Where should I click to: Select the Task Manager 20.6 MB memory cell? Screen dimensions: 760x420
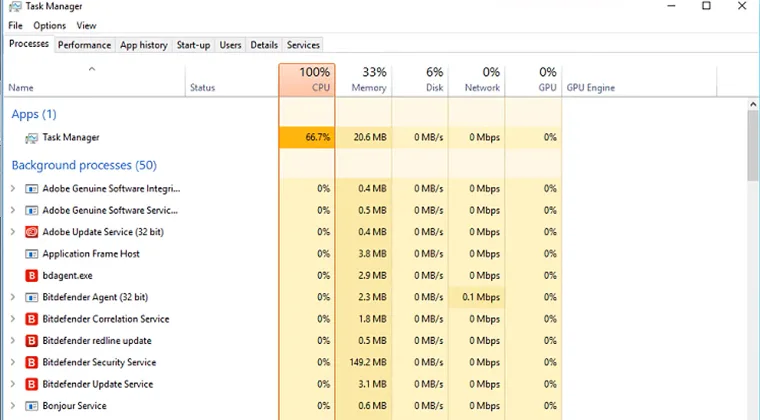364,138
